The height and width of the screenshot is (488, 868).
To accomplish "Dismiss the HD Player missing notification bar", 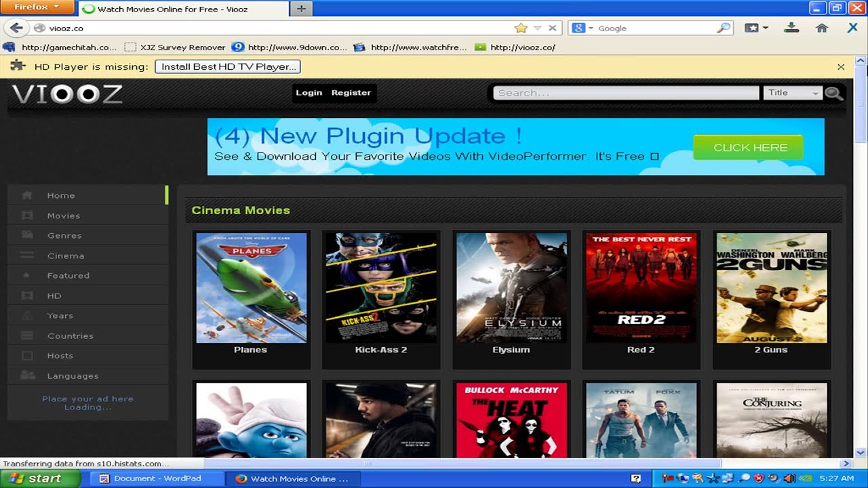I will pos(841,66).
